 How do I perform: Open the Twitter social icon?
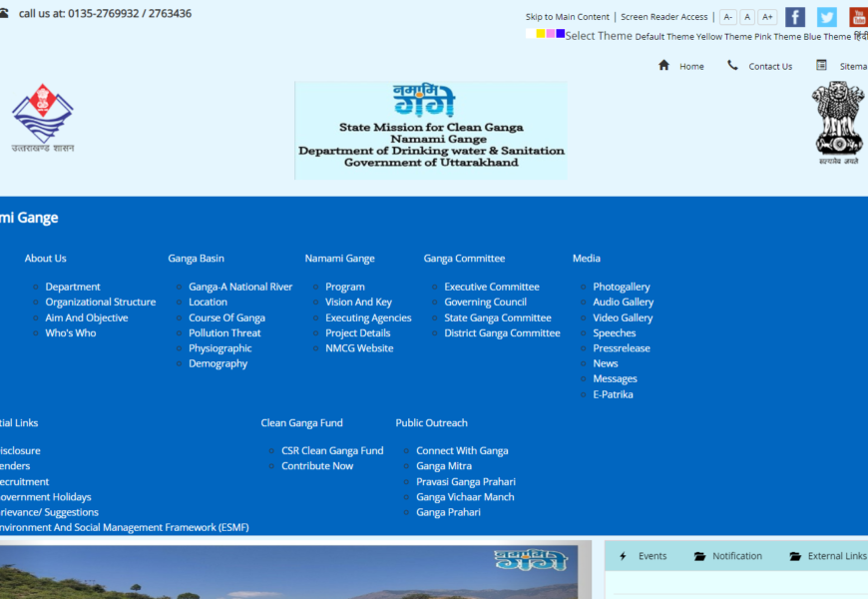[827, 17]
